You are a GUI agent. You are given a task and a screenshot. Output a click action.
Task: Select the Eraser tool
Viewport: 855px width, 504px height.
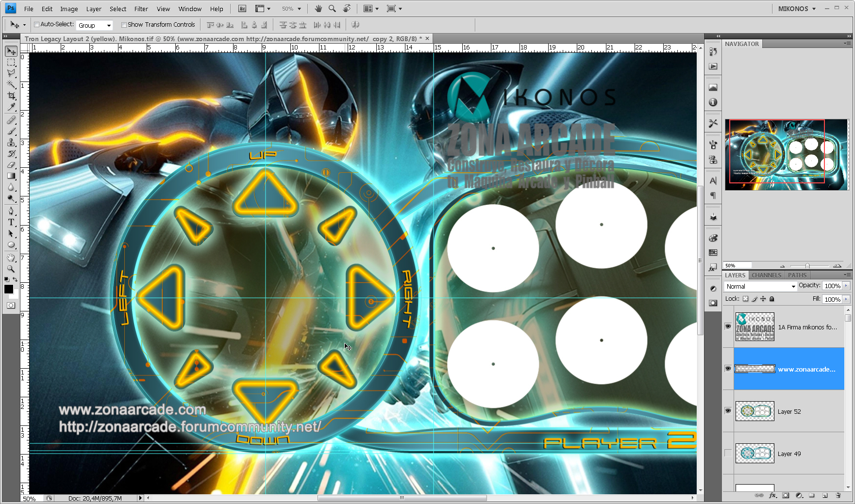(11, 164)
